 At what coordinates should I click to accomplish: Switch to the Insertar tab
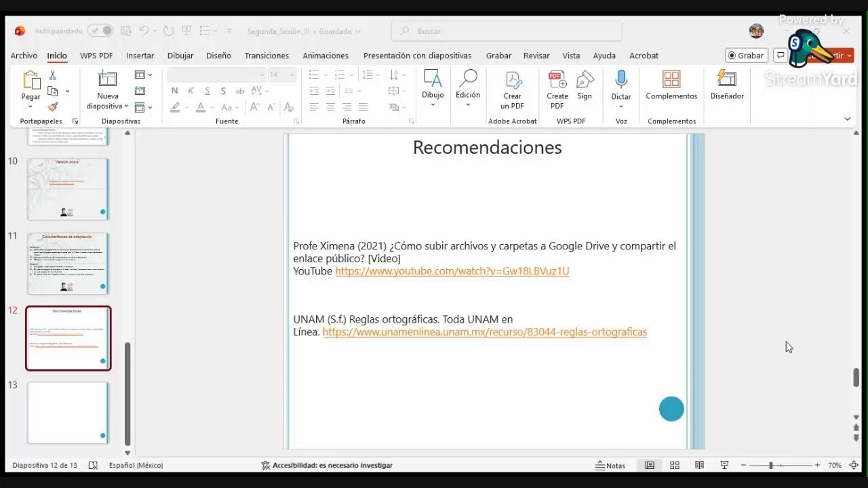click(x=140, y=56)
